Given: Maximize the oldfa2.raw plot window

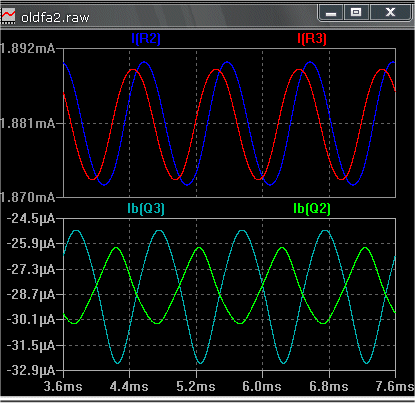Looking at the screenshot, I should (356, 13).
